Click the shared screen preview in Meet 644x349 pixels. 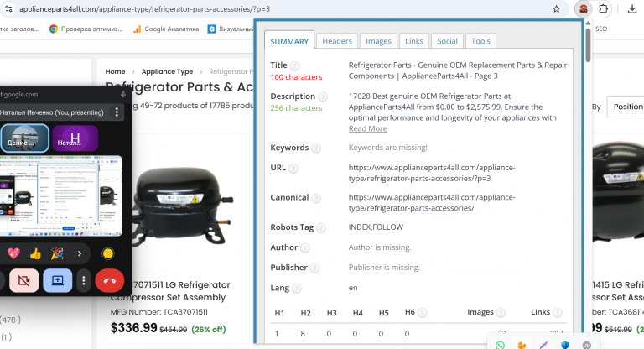tap(60, 195)
